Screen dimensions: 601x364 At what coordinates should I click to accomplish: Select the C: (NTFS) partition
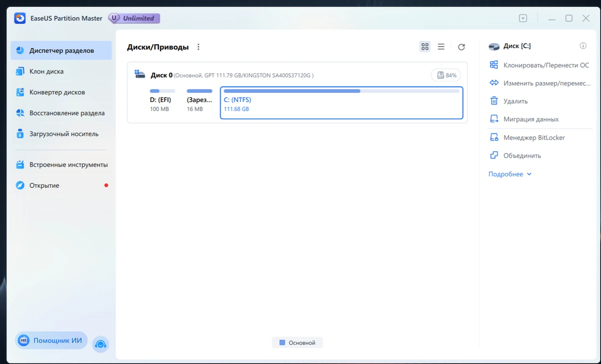click(342, 103)
